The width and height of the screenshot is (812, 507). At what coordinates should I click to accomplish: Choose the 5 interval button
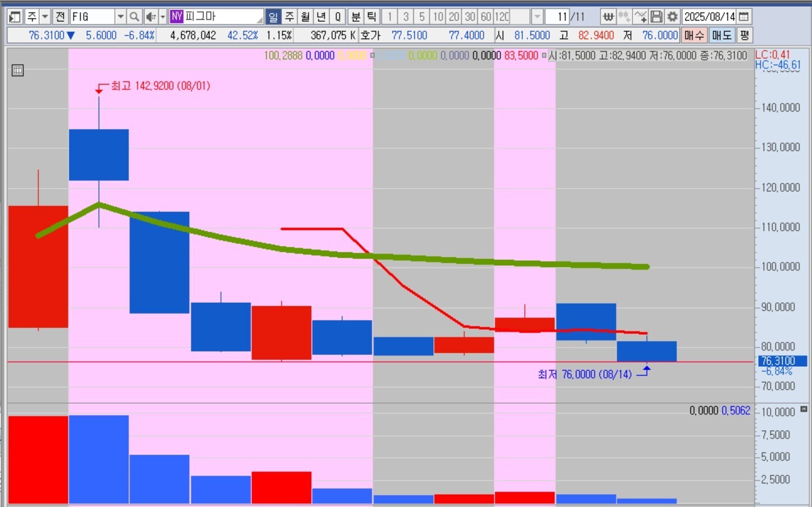pyautogui.click(x=422, y=17)
